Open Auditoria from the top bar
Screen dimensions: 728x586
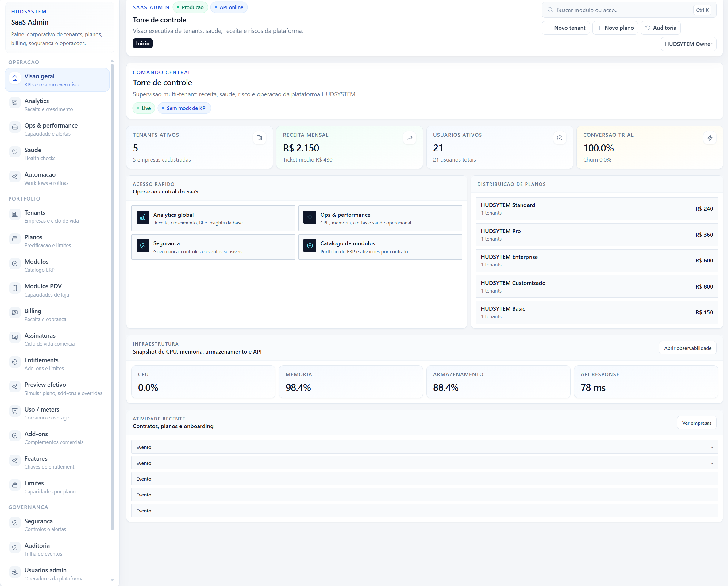(660, 28)
